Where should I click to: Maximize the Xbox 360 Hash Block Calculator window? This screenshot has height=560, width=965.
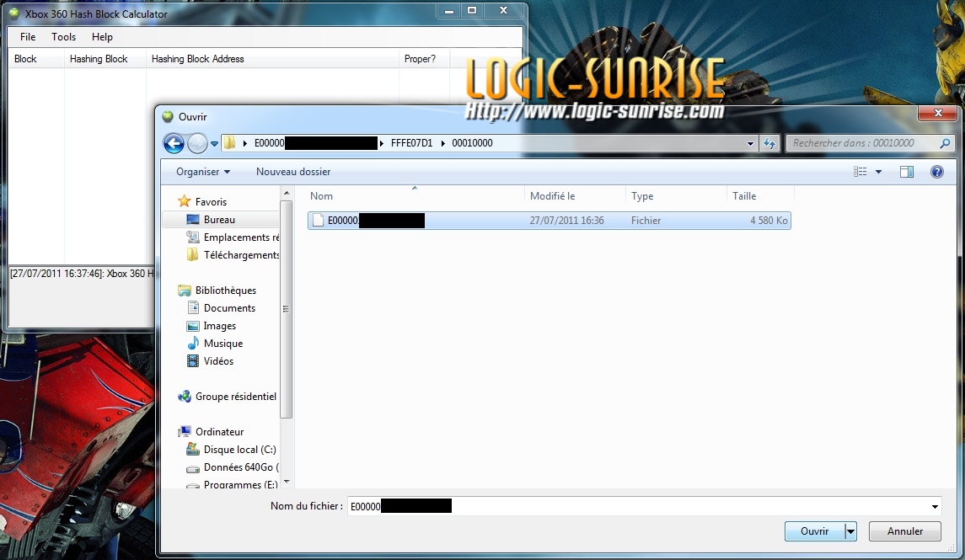coord(472,10)
